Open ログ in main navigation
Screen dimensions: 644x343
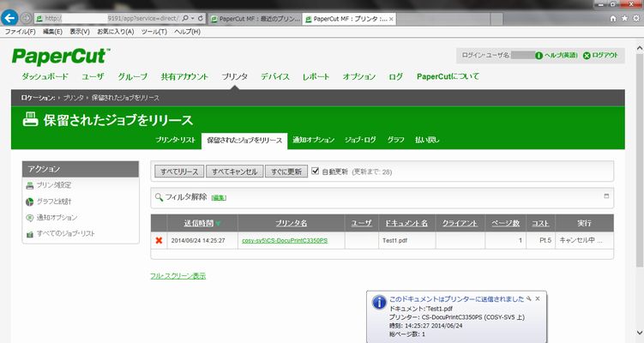pyautogui.click(x=395, y=76)
